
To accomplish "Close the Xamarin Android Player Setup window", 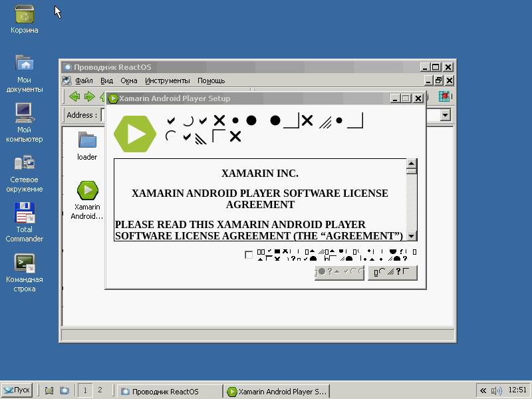I will 419,98.
